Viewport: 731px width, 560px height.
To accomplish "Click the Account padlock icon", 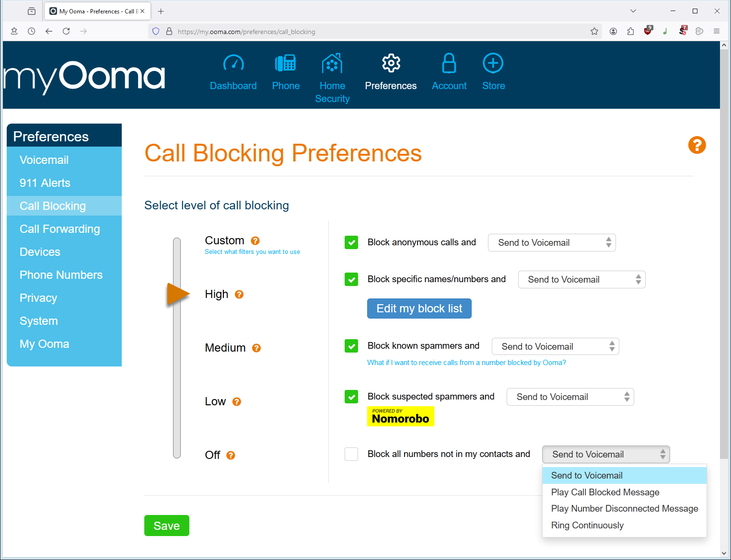I will (449, 63).
